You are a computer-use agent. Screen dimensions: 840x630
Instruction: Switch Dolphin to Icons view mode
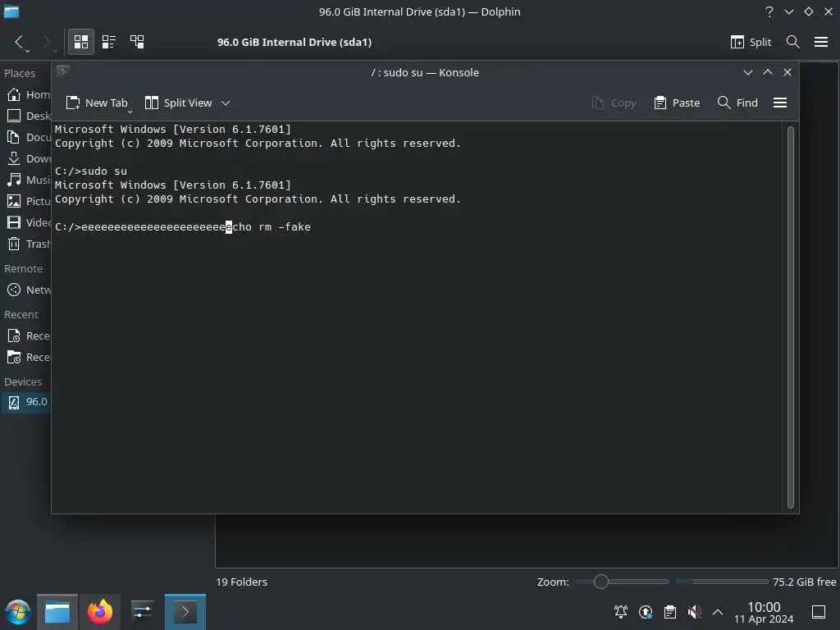point(81,42)
